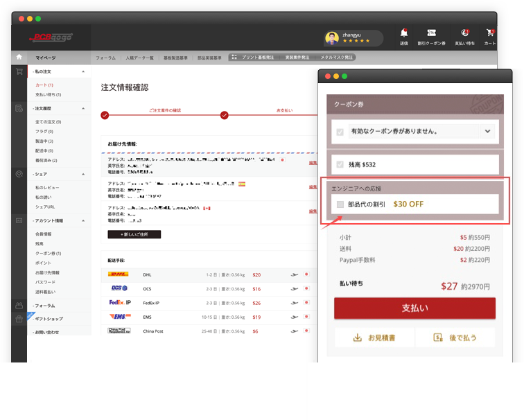Collapse the アカウント情報 sidebar section

(x=83, y=220)
